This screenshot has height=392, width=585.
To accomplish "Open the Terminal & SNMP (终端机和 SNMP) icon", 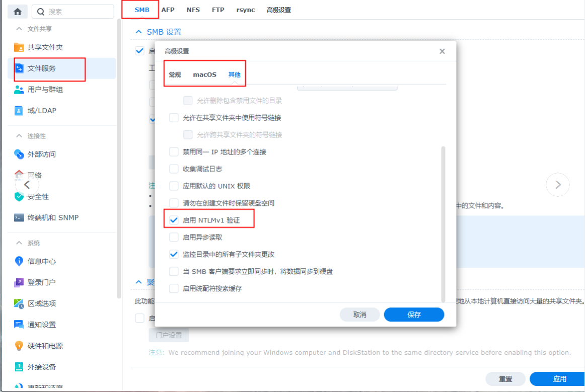I will (x=19, y=218).
